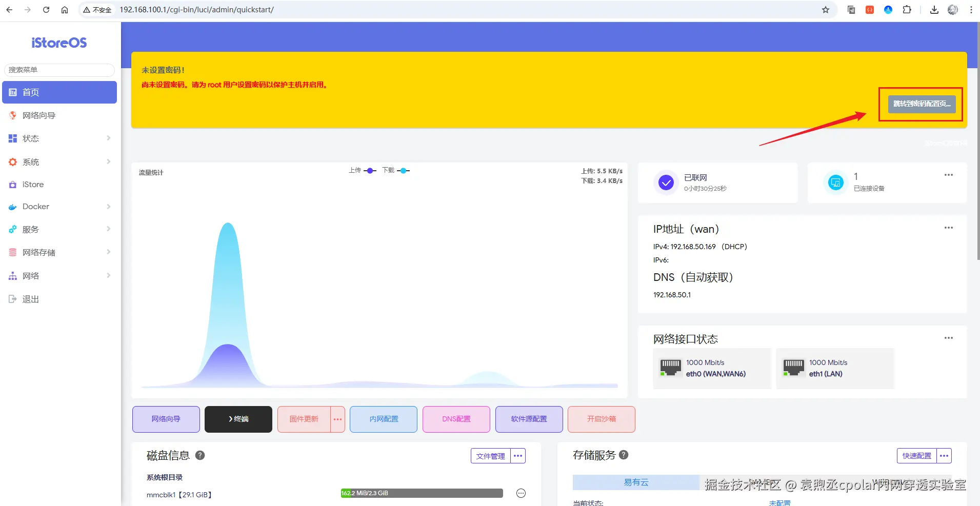Toggle the 下载 series in chart legend

point(396,171)
